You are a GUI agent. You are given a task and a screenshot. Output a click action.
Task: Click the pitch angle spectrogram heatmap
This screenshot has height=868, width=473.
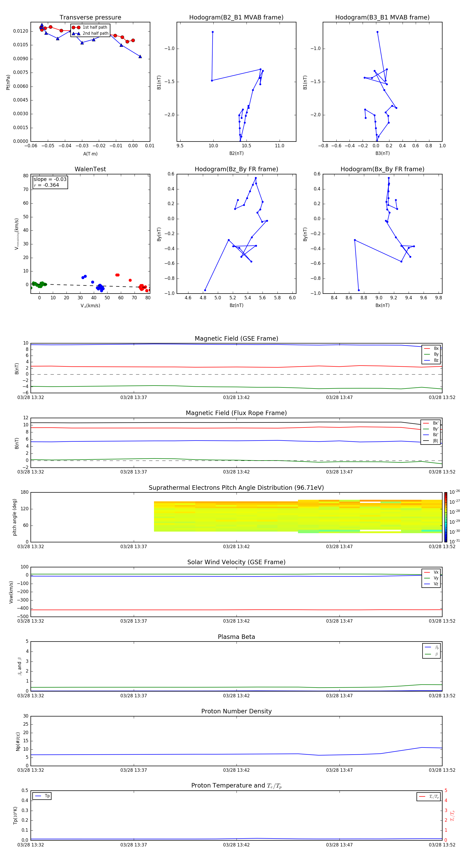click(x=298, y=517)
